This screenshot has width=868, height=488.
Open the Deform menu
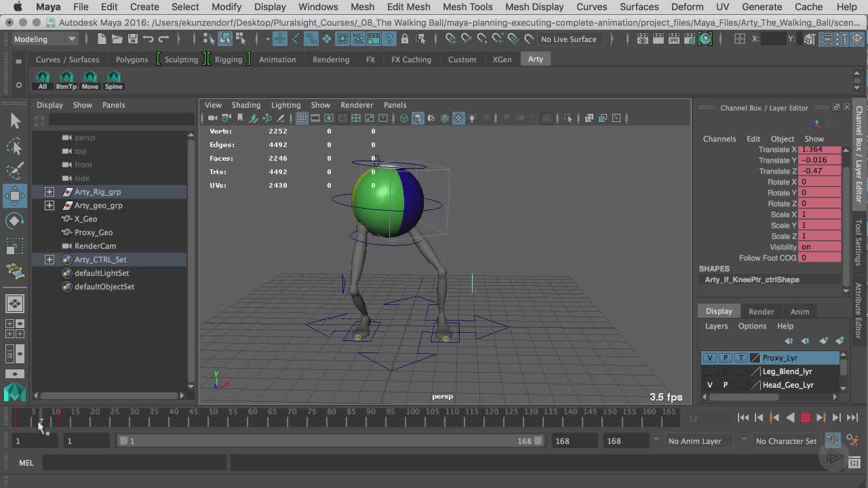[x=687, y=7]
